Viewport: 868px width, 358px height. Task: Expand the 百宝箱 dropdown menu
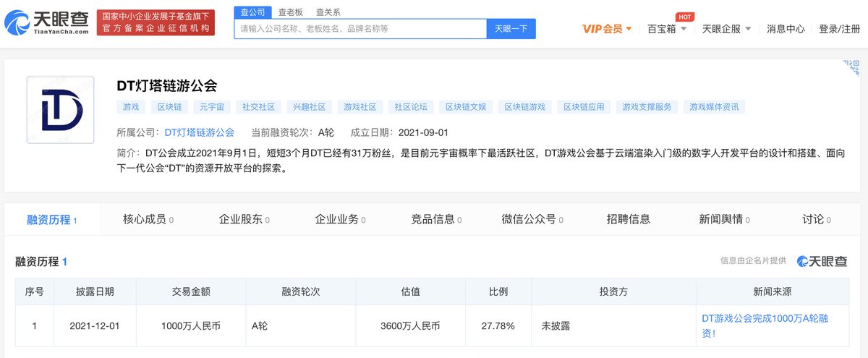(x=667, y=29)
